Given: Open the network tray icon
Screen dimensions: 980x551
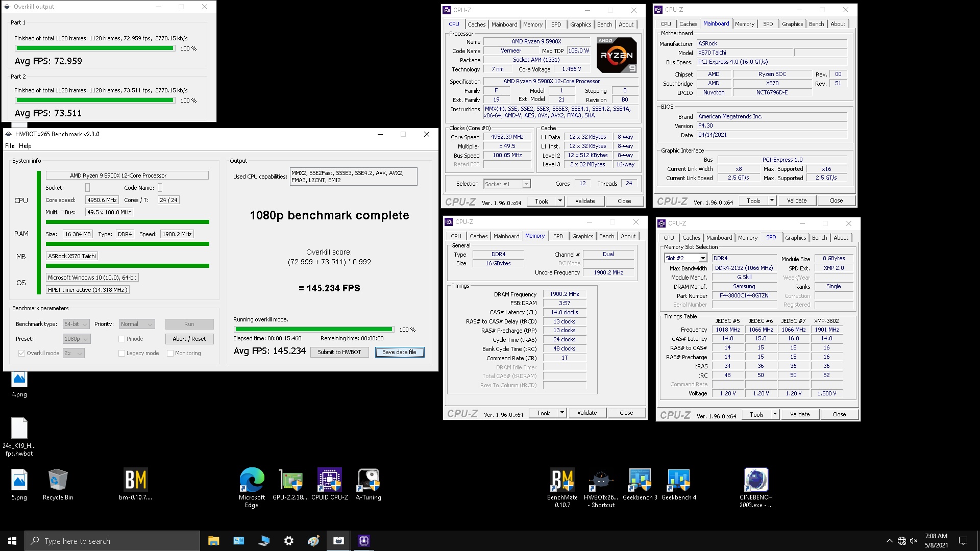Looking at the screenshot, I should pyautogui.click(x=902, y=541).
